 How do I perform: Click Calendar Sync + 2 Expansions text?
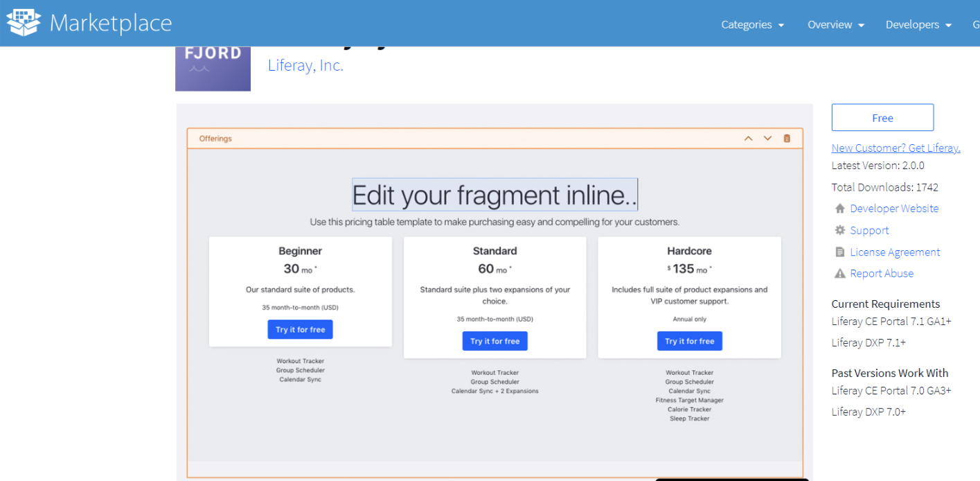(x=495, y=391)
